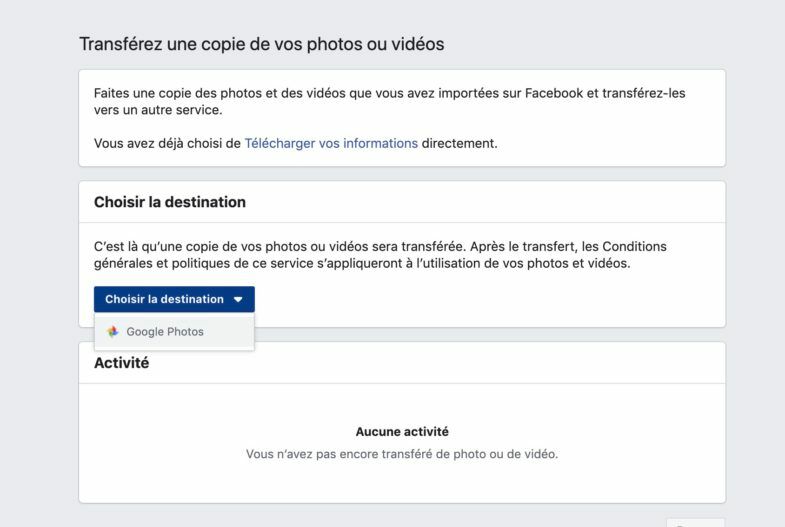Click the bold Choisir la destination section header
The width and height of the screenshot is (785, 527).
click(x=170, y=202)
